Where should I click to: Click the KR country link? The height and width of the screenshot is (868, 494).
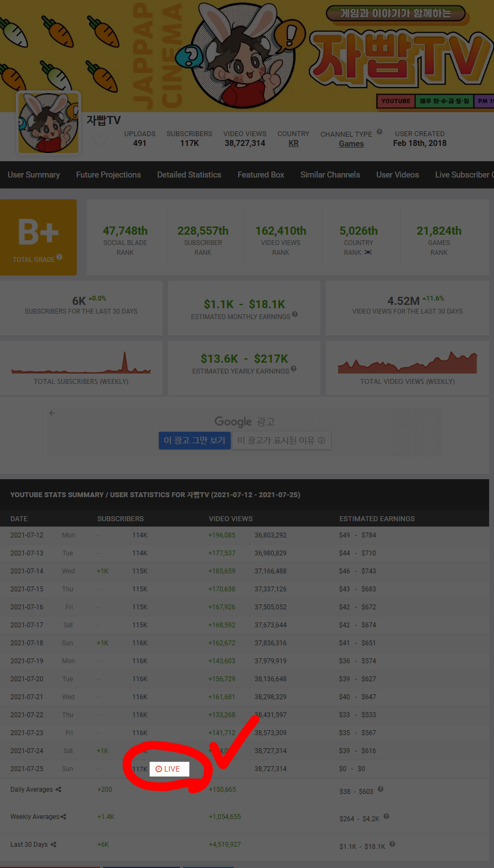(x=294, y=143)
